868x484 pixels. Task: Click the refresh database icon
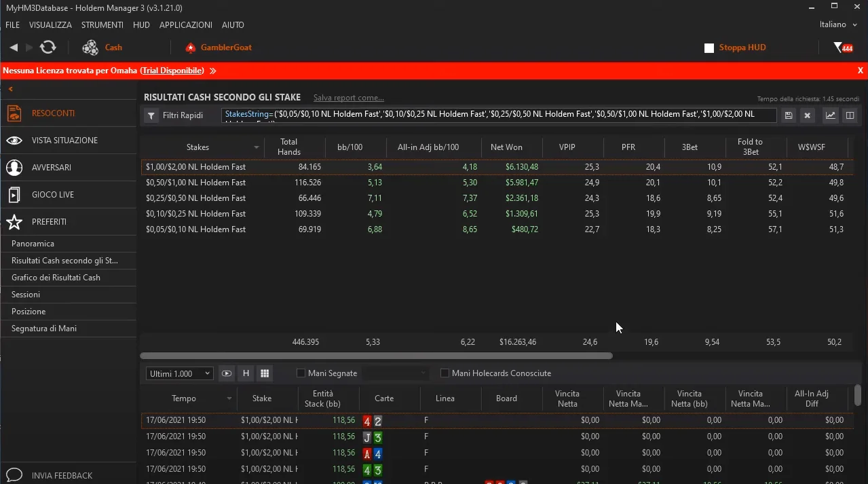point(48,47)
